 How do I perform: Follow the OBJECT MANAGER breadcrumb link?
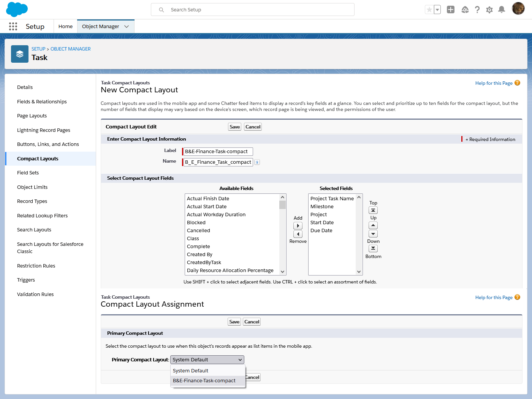point(71,49)
